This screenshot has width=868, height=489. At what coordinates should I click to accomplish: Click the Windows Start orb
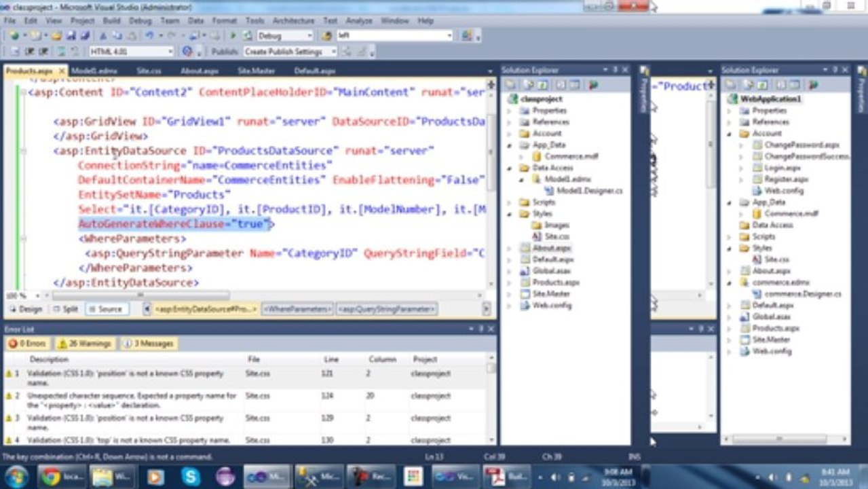click(x=16, y=476)
